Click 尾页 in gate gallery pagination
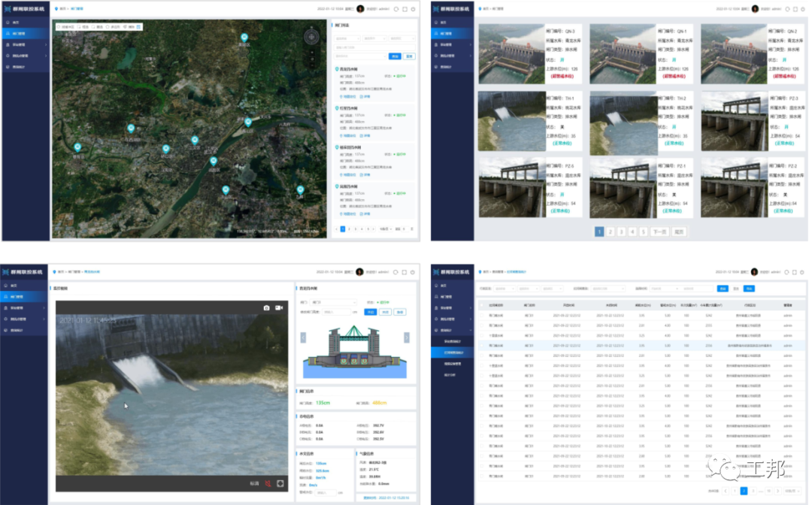This screenshot has width=812, height=505. [x=679, y=231]
